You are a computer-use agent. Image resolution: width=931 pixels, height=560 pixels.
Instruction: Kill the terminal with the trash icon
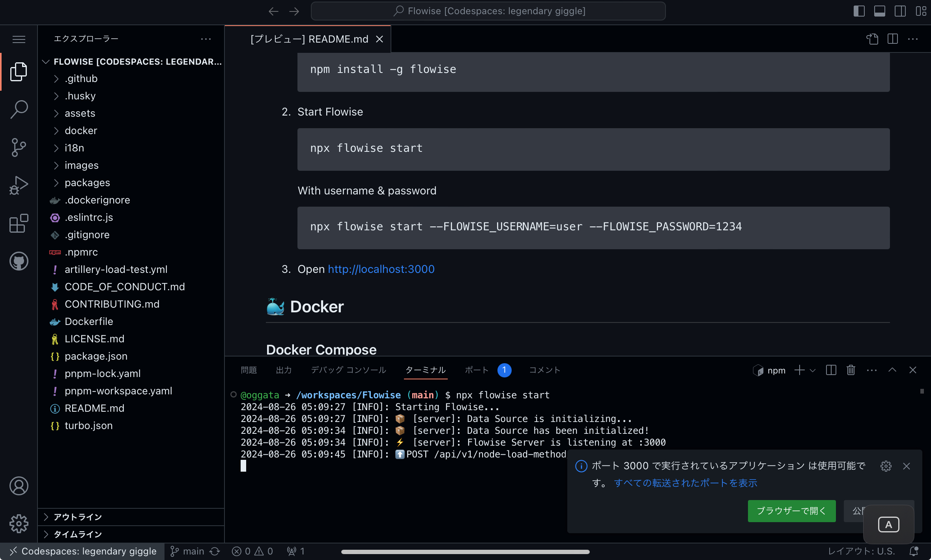tap(851, 370)
